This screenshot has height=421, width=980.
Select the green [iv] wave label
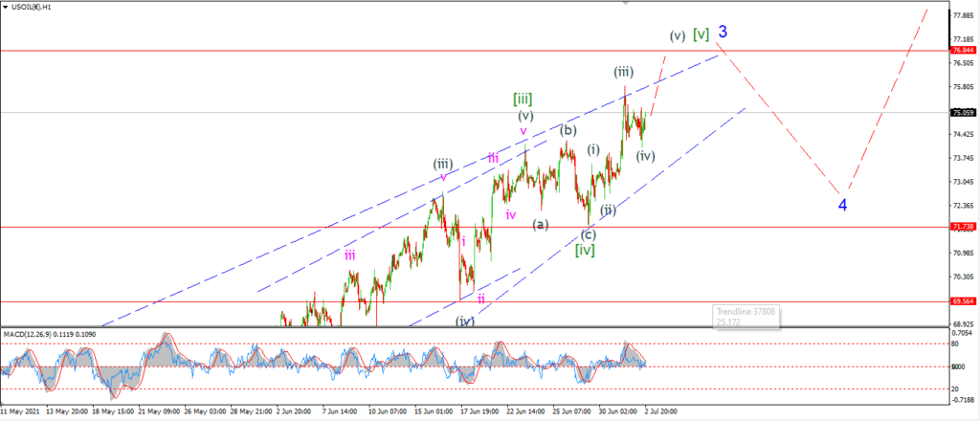click(585, 251)
